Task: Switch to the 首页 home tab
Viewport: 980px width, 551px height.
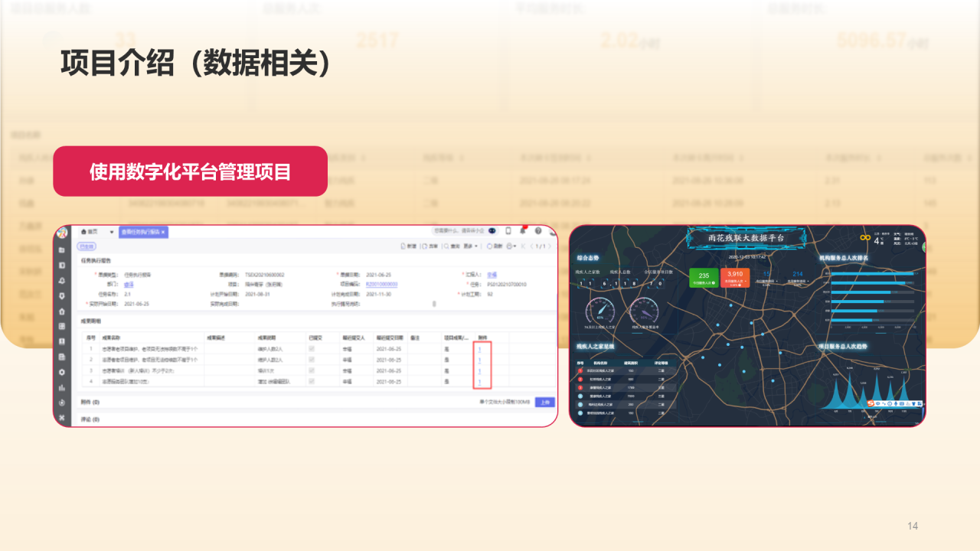Action: 90,232
